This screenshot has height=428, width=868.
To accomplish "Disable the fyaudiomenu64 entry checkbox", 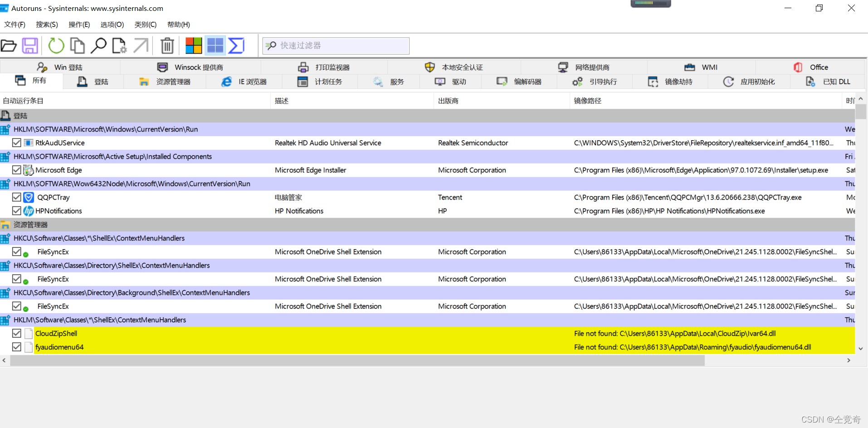I will click(x=17, y=347).
